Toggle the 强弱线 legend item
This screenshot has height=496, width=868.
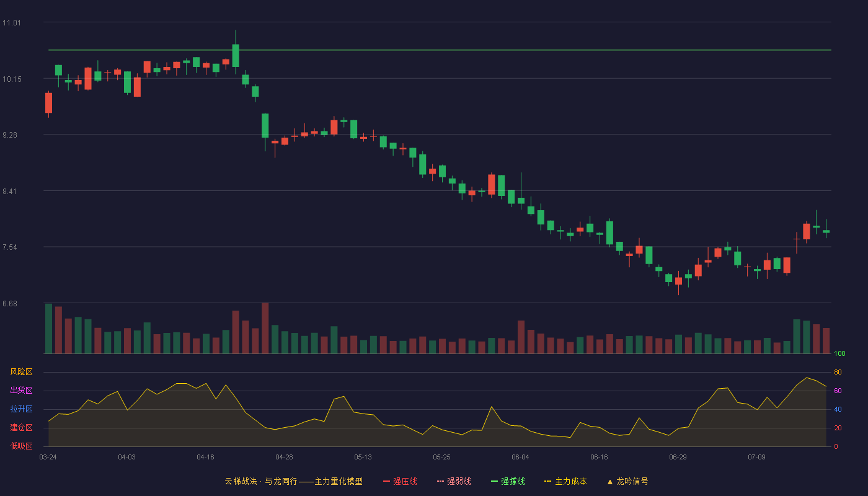[x=454, y=481]
